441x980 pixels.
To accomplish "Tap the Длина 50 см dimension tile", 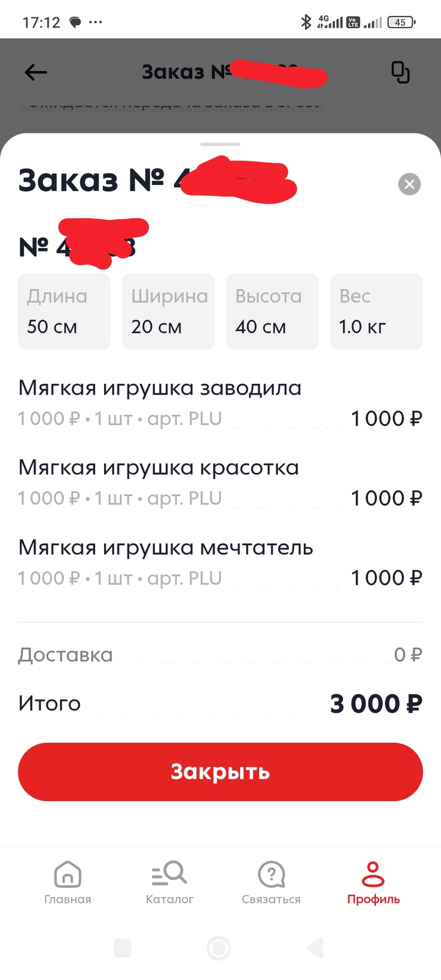I will coord(64,312).
